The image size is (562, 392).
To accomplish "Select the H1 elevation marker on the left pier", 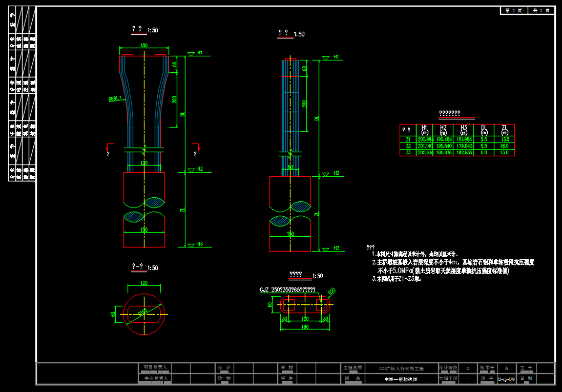I will click(x=200, y=53).
